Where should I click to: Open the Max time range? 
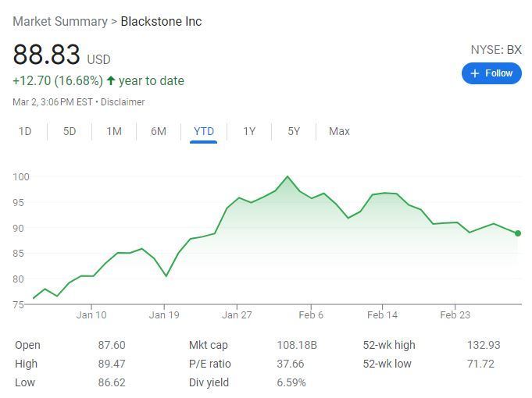click(339, 131)
